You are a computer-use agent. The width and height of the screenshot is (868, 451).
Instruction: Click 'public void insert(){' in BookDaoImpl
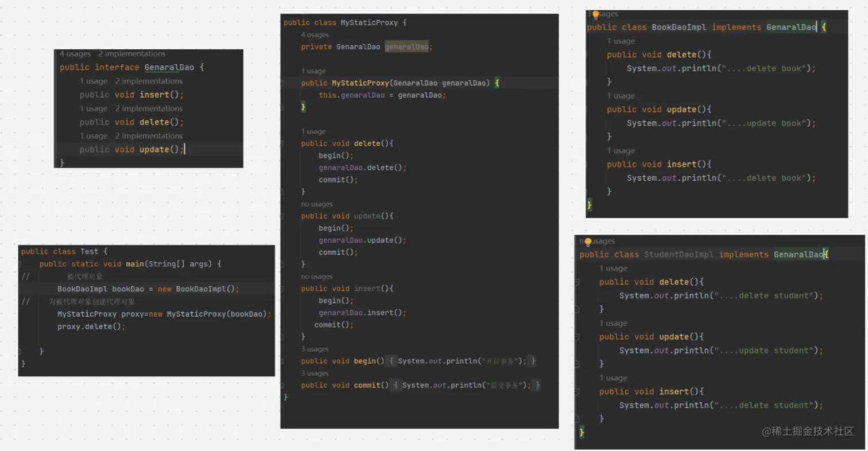coord(659,165)
